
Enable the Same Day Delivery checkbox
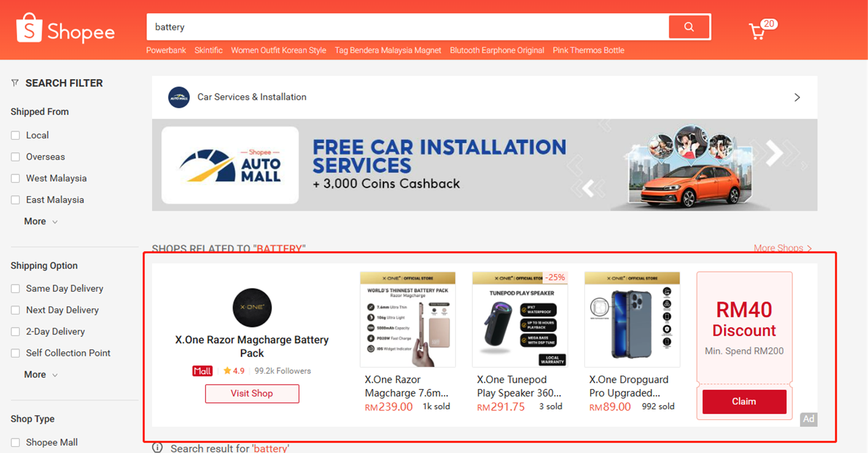[16, 289]
